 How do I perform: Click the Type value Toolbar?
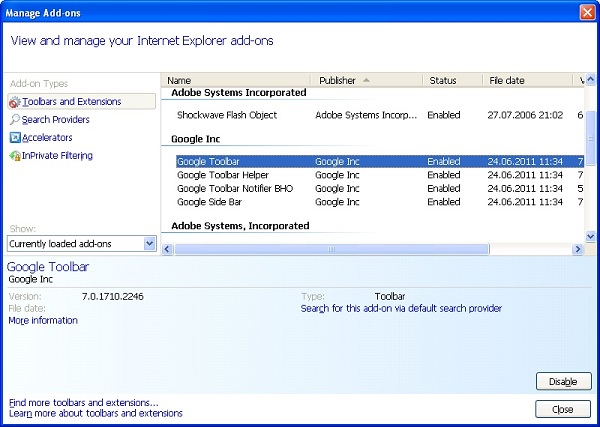pos(390,297)
